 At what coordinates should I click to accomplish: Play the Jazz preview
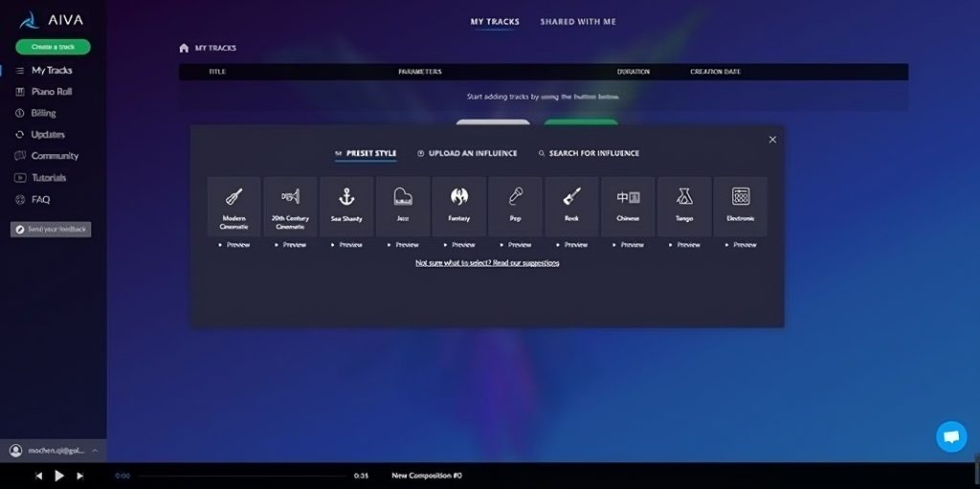[403, 245]
